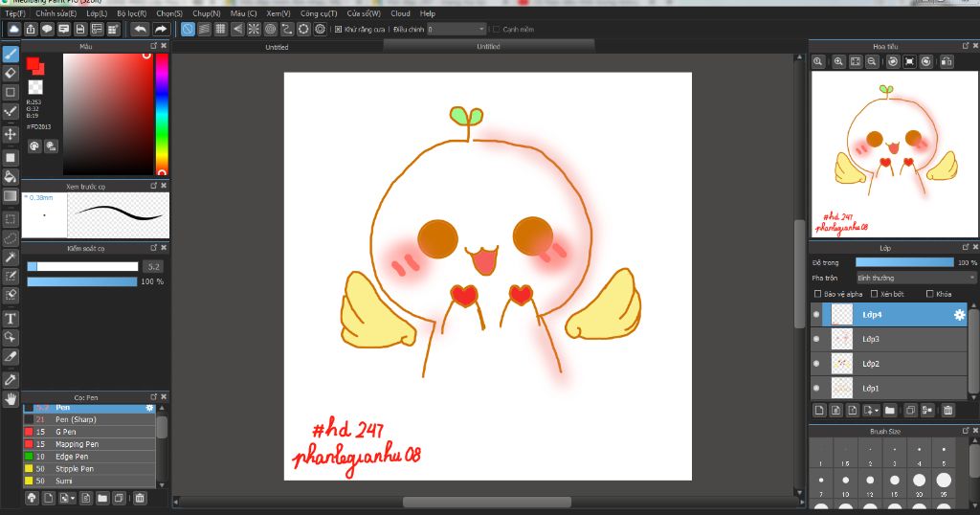This screenshot has width=980, height=515.
Task: Enable the parallel lines snap guide
Action: pyautogui.click(x=204, y=29)
